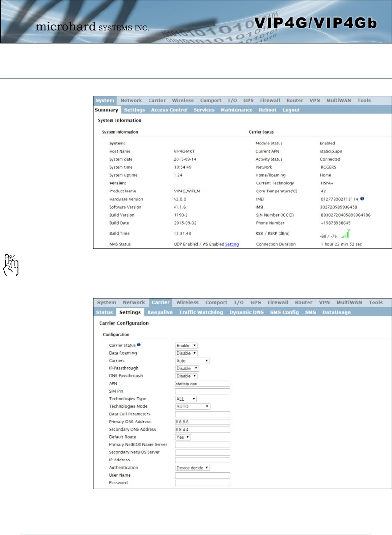Screen dimensions: 392x535
Task: Open the DNS-Passthrough dropdown
Action: tap(186, 376)
